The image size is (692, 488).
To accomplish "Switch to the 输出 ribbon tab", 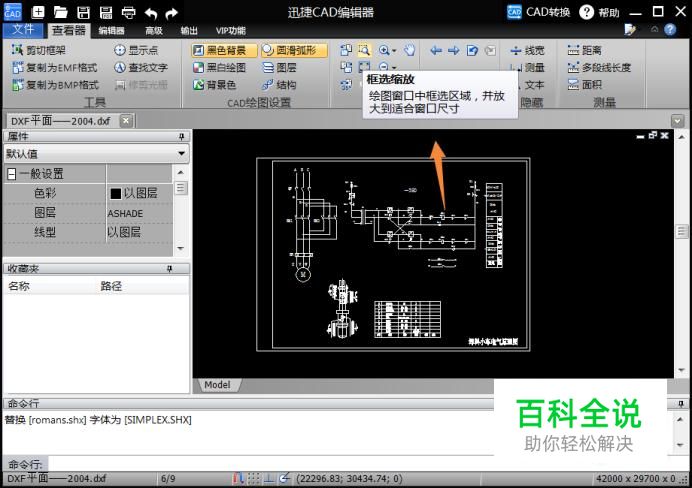I will click(189, 31).
